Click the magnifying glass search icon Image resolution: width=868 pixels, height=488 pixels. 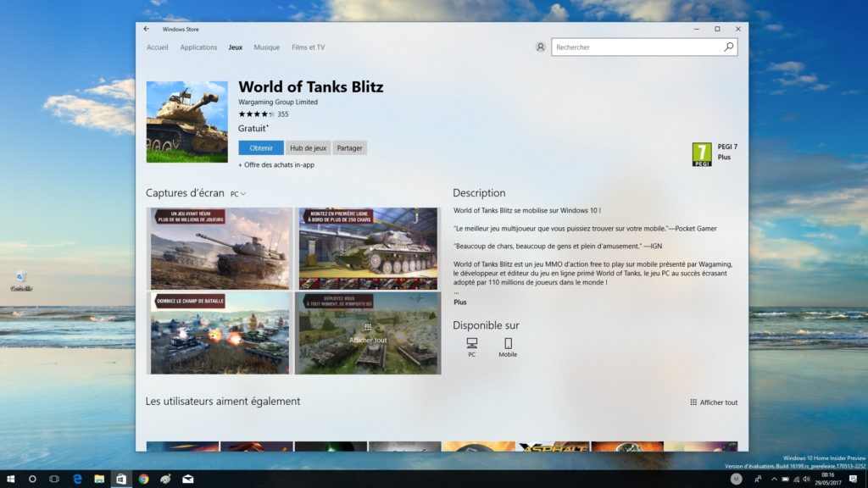pyautogui.click(x=729, y=47)
